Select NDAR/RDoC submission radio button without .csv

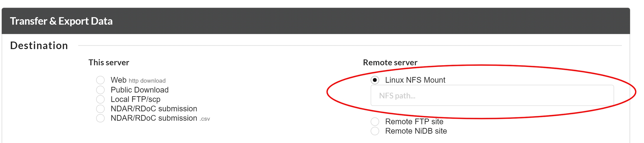tap(100, 109)
